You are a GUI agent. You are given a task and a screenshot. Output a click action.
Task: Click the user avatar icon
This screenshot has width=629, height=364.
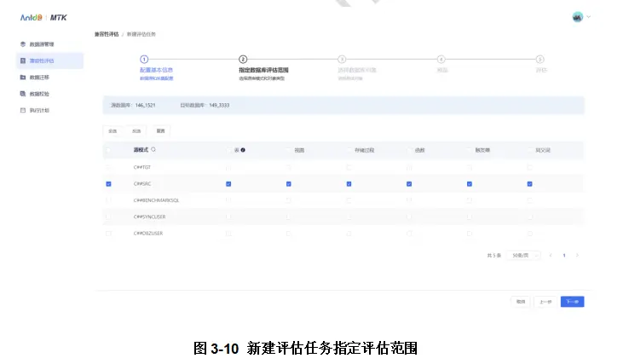click(x=577, y=17)
